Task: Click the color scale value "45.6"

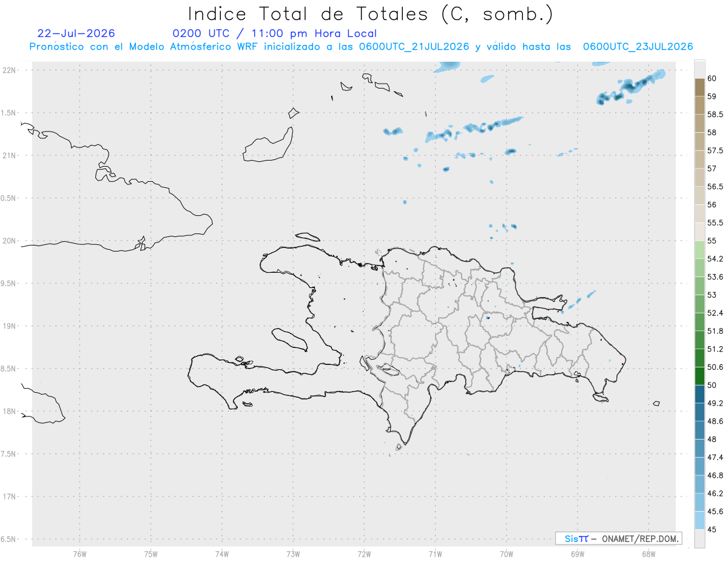Action: point(715,512)
